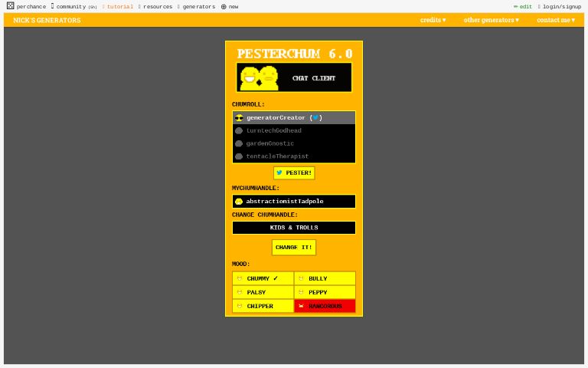Select the PEPPY mood
This screenshot has width=588, height=368.
[x=325, y=292]
